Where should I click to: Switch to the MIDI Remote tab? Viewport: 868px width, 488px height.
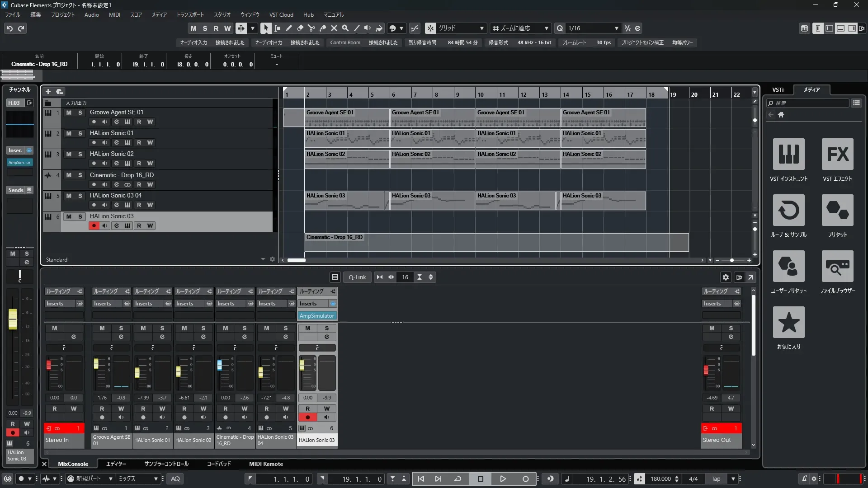tap(266, 464)
